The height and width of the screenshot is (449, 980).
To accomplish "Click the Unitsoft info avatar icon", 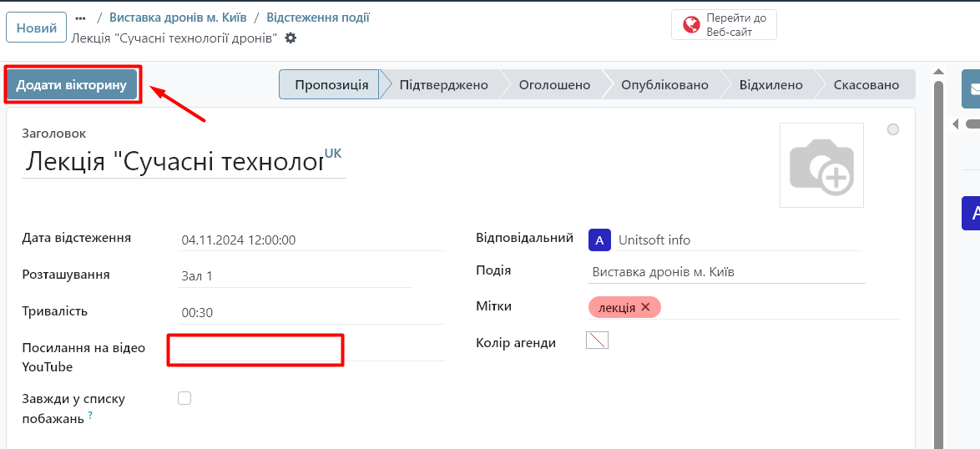I will click(x=599, y=240).
